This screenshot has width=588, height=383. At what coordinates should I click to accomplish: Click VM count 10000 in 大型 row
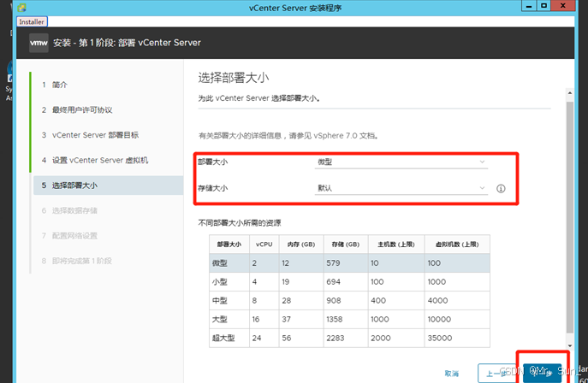coord(439,320)
